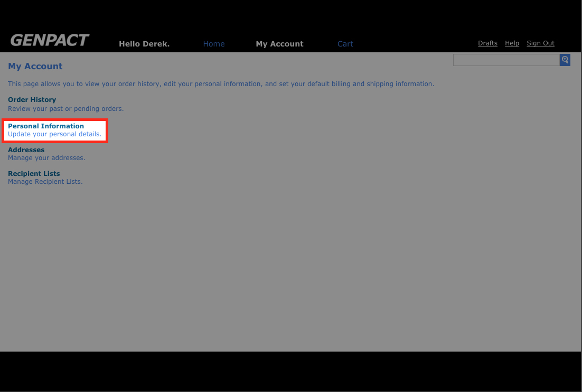Open Recipient Lists
The width and height of the screenshot is (582, 392).
click(x=34, y=174)
